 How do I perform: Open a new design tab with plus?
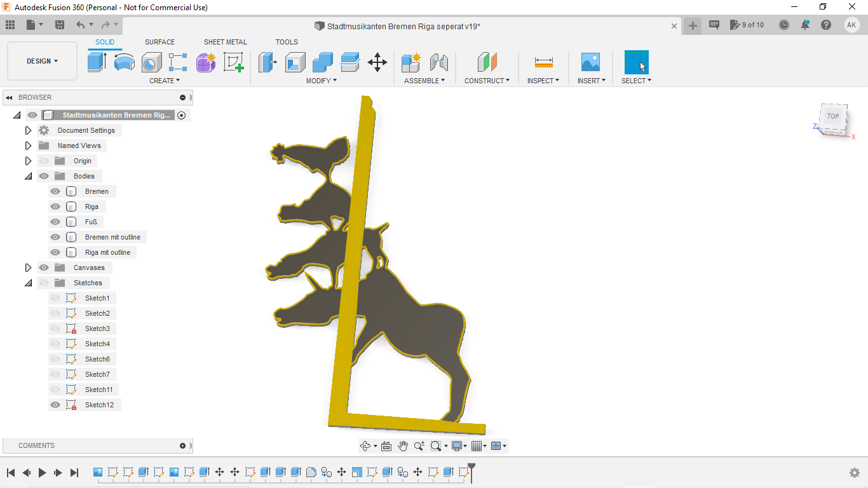693,25
